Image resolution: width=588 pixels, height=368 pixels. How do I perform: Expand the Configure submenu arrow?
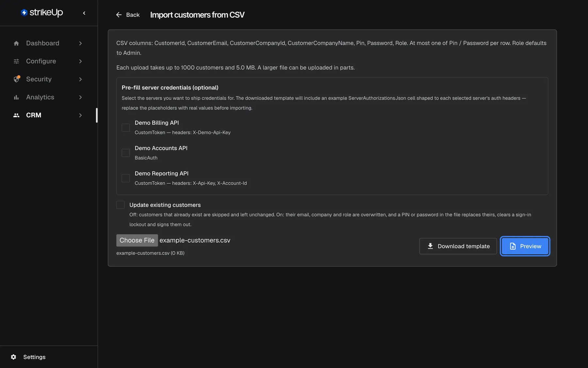[x=80, y=61]
